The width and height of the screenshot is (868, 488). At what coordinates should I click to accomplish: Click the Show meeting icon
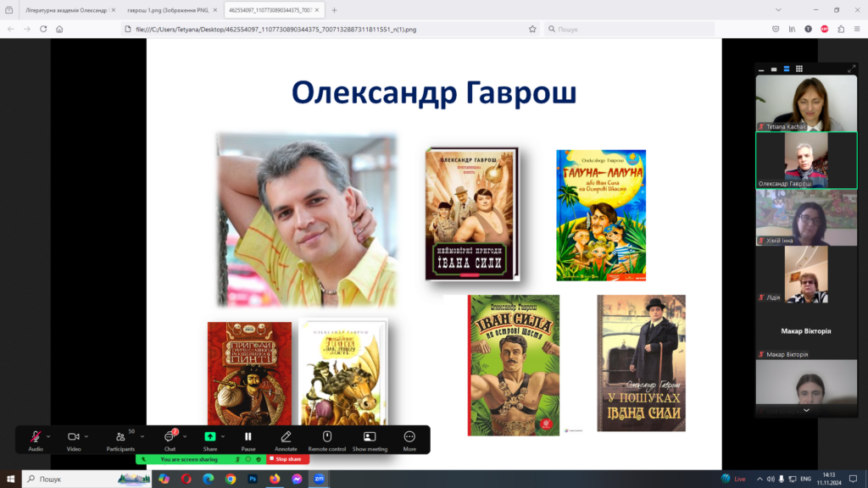pyautogui.click(x=370, y=437)
